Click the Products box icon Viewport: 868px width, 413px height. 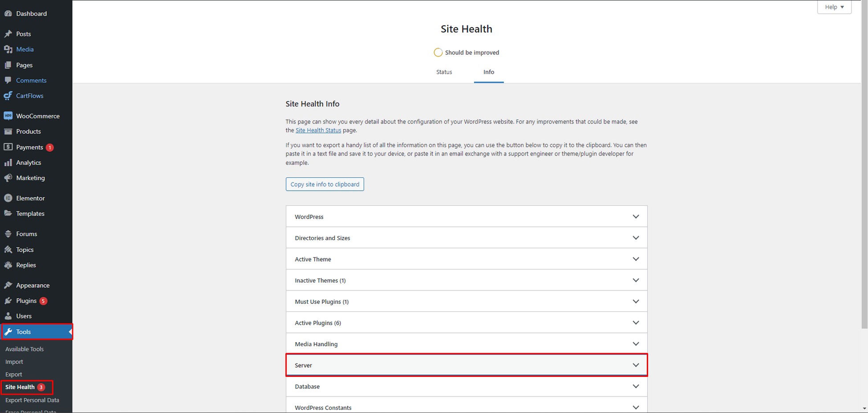pos(8,131)
